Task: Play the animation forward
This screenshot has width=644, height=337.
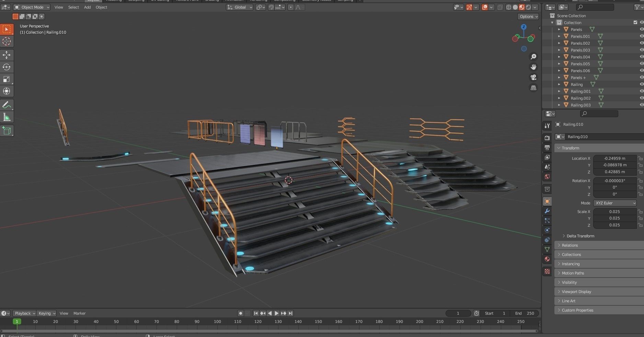Action: click(x=276, y=313)
